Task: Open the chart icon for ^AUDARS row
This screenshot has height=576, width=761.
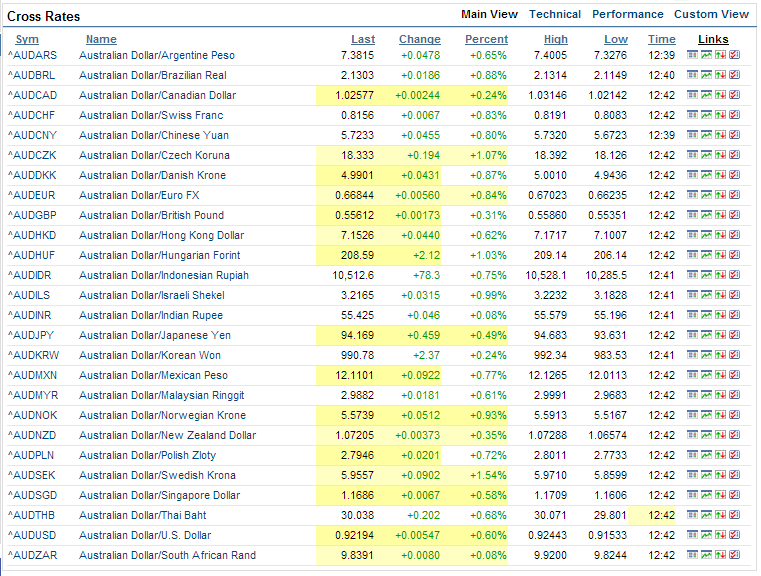Action: [706, 55]
